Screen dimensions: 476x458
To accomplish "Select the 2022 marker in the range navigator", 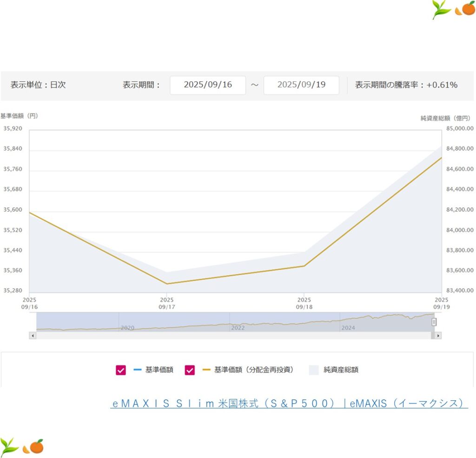I will (238, 328).
